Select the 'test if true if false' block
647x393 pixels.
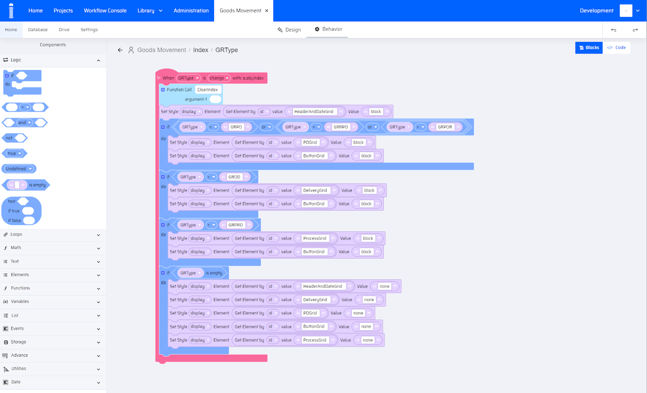click(21, 211)
